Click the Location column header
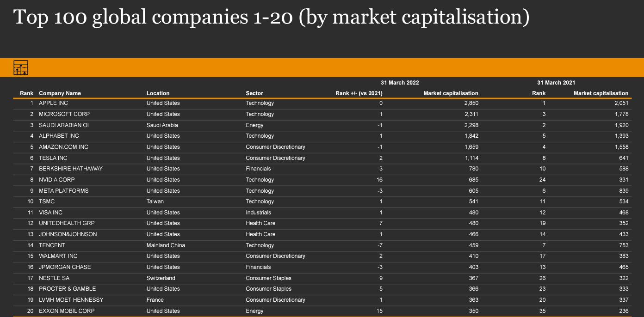This screenshot has width=644, height=317. click(158, 93)
